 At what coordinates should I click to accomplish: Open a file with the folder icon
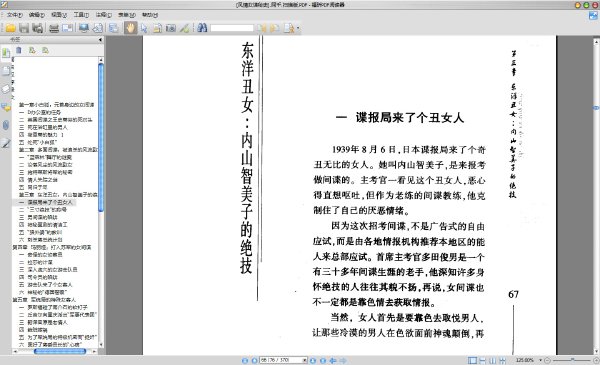pos(10,28)
